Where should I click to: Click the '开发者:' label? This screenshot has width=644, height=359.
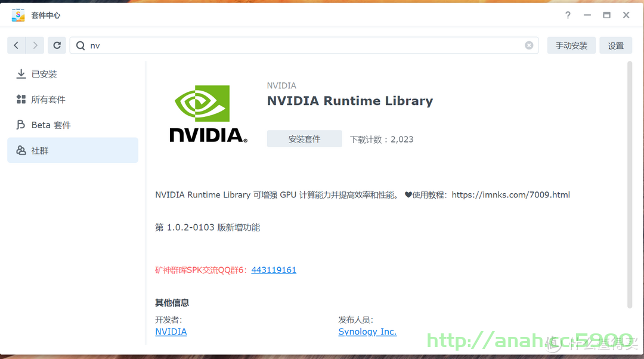(168, 320)
